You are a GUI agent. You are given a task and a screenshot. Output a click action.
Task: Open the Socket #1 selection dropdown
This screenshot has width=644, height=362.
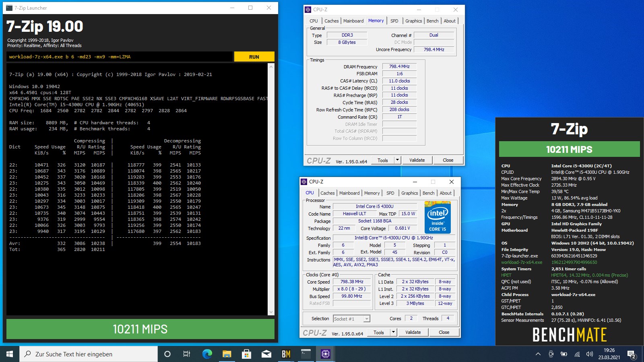pos(351,319)
